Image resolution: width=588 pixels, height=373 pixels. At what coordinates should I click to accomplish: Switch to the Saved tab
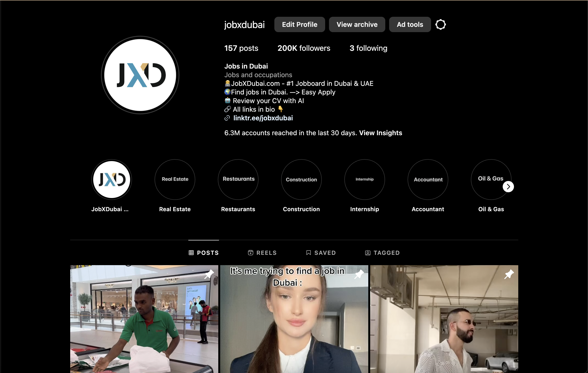pos(321,253)
